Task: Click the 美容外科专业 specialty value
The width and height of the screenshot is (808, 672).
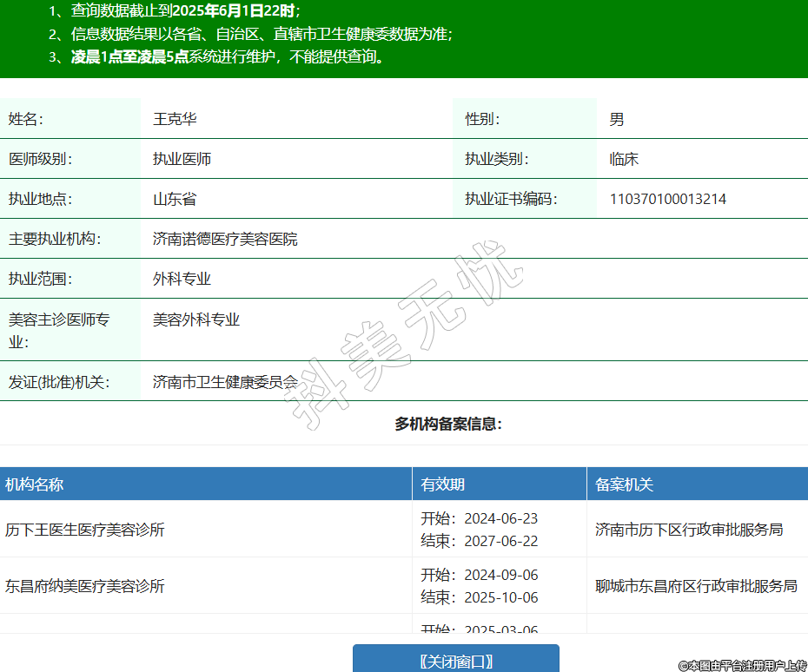Action: [196, 320]
